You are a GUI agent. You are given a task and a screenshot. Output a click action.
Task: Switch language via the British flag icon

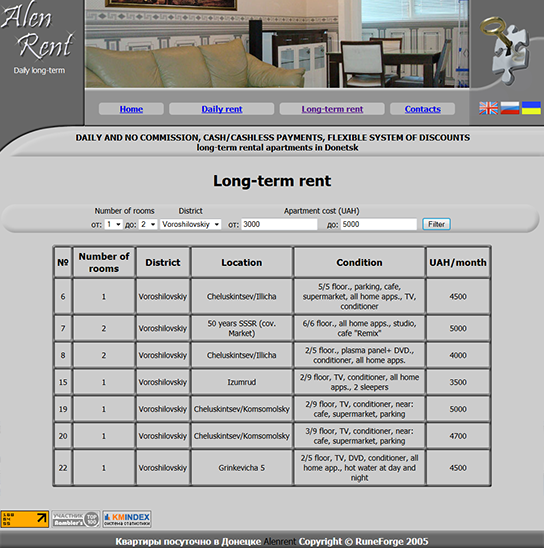(x=488, y=108)
